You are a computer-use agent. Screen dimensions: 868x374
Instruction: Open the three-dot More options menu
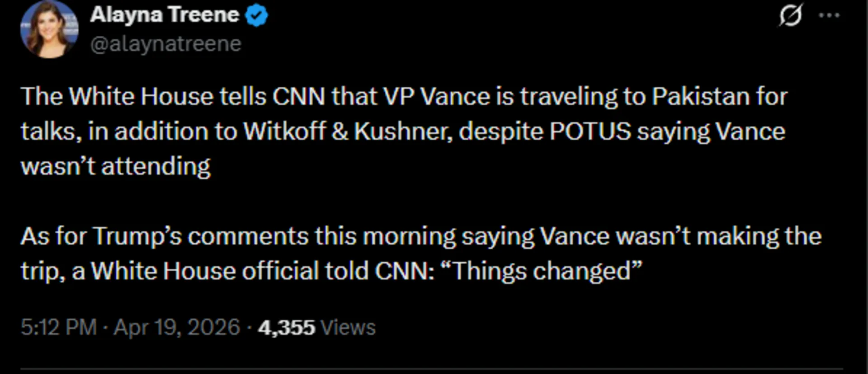tap(829, 15)
